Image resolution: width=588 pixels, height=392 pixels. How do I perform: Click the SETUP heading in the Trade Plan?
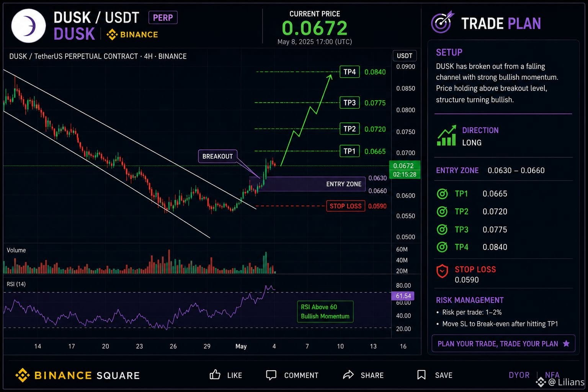click(449, 52)
